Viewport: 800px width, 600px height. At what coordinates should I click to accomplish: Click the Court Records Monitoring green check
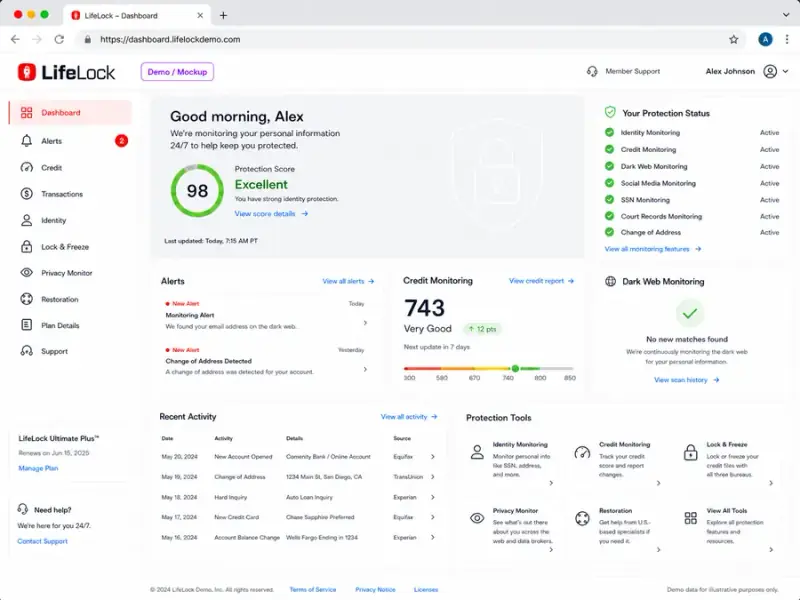click(x=609, y=216)
